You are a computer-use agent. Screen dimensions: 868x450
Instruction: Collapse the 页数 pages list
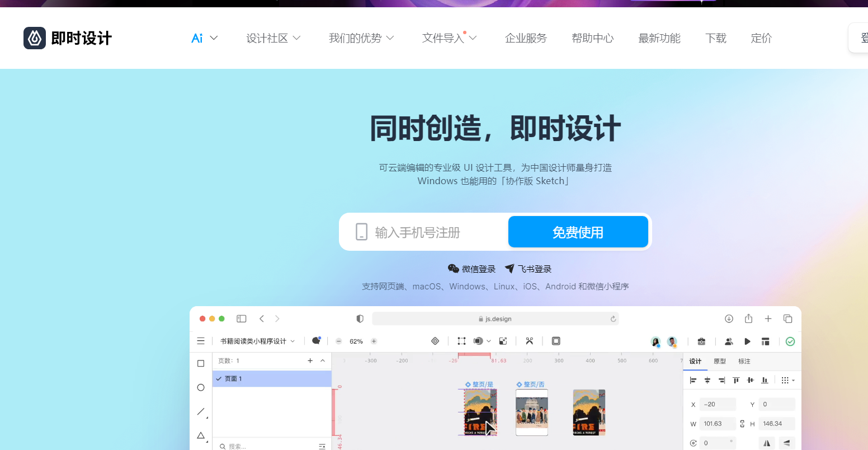(323, 360)
